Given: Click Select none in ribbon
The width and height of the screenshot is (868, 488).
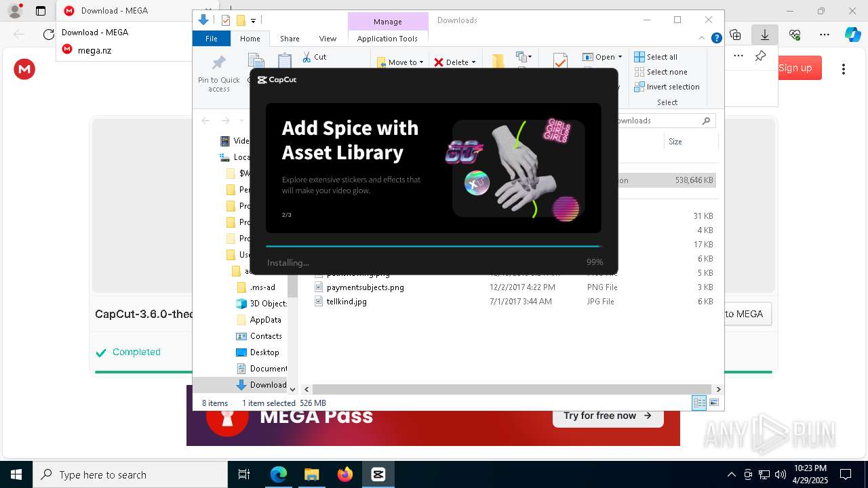Looking at the screenshot, I should 660,72.
